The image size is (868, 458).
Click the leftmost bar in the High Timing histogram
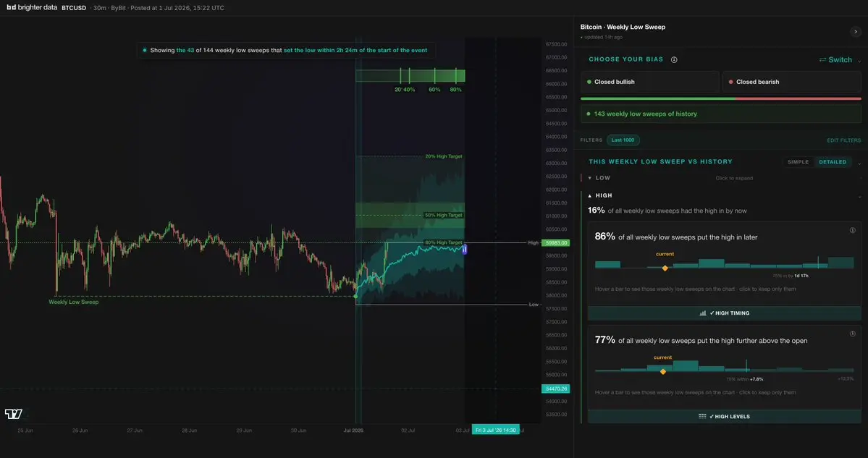pos(608,264)
